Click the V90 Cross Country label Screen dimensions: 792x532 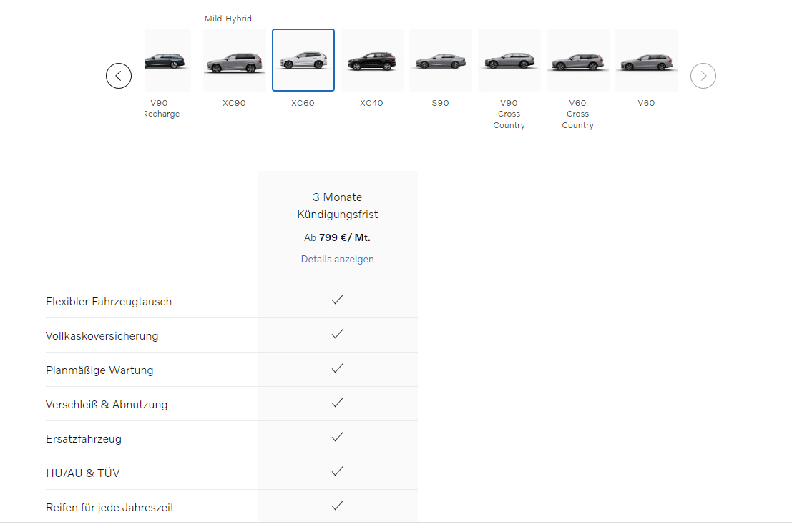(509, 114)
